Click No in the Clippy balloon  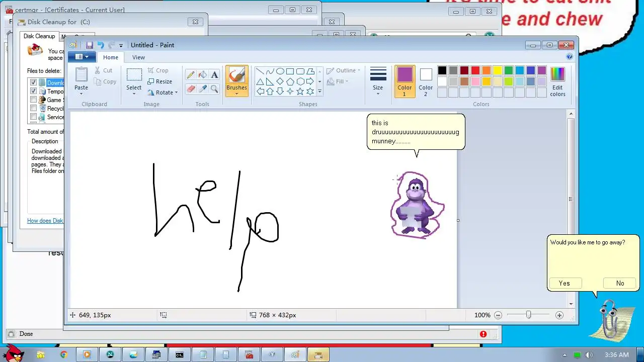pos(620,283)
